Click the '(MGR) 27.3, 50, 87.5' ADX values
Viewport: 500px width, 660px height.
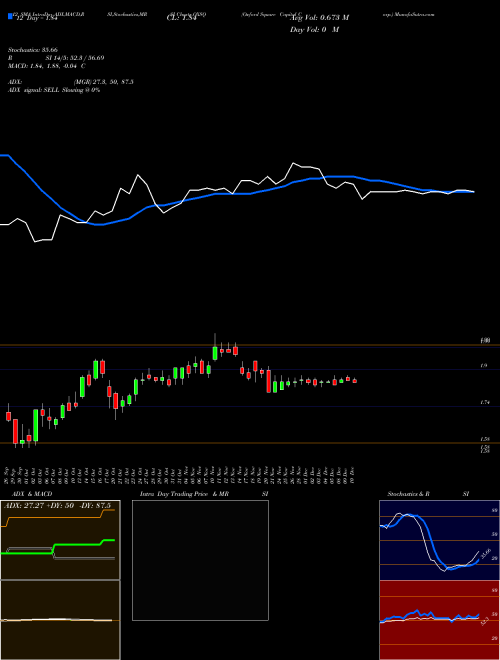(104, 82)
